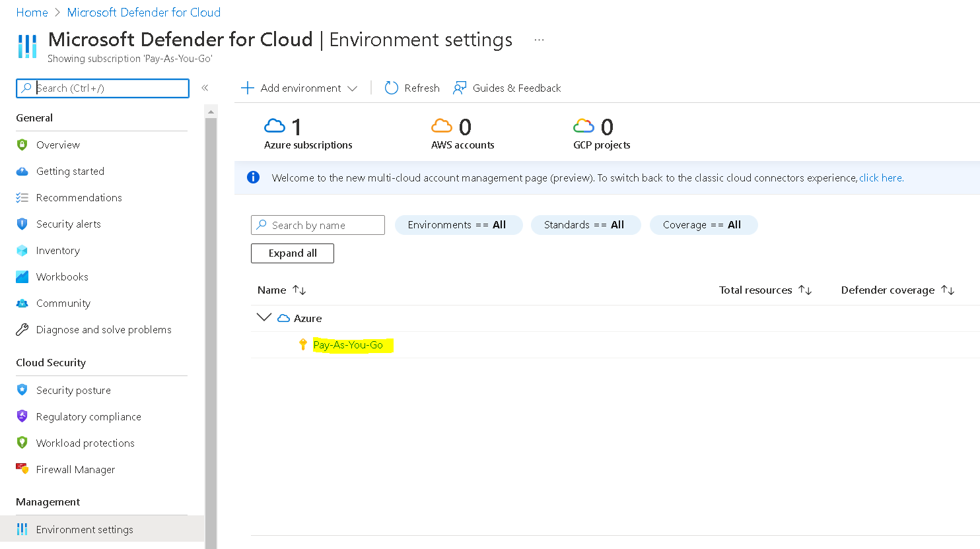Click the yellow key subscription icon
The width and height of the screenshot is (980, 549).
(x=303, y=344)
